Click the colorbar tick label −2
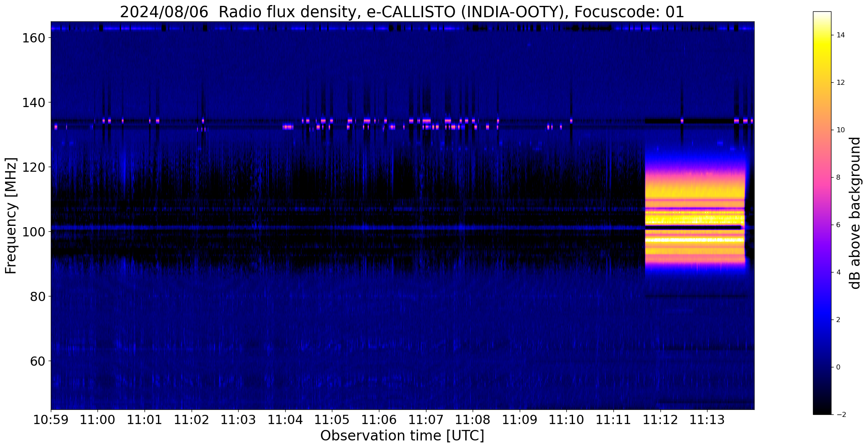This screenshot has width=868, height=448. [841, 415]
